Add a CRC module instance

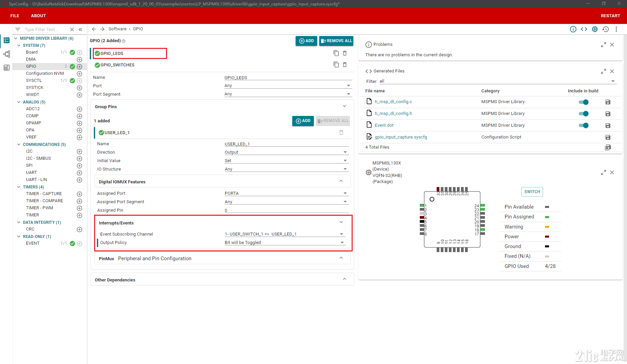[x=80, y=230]
